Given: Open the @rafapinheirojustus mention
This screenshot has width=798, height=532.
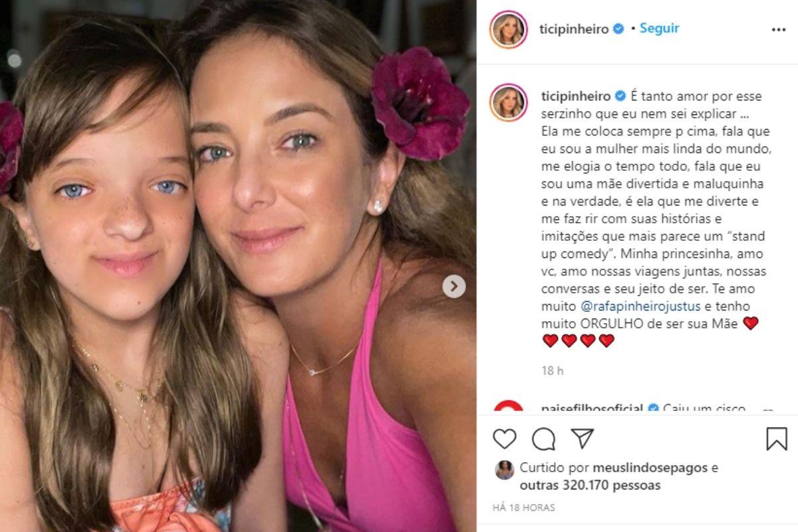Looking at the screenshot, I should click(637, 307).
